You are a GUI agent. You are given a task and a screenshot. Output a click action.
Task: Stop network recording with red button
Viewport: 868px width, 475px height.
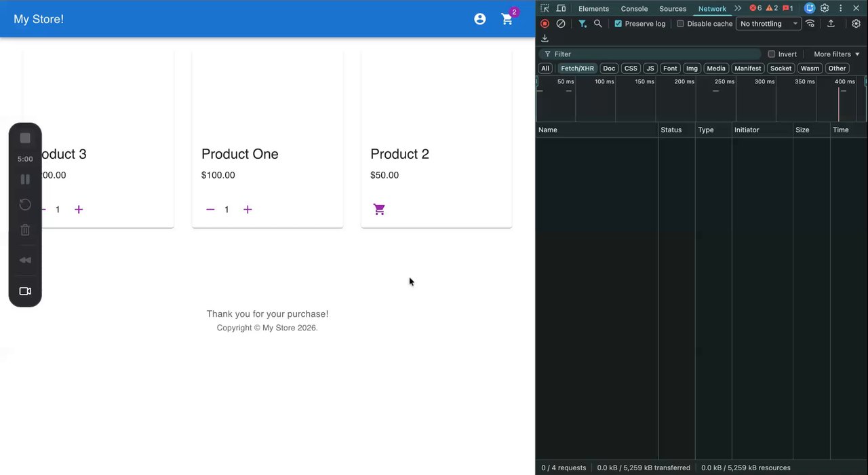545,24
